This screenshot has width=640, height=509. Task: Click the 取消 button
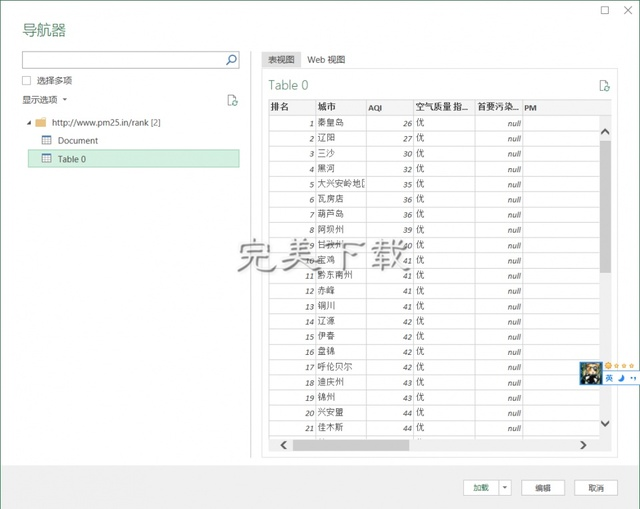[x=596, y=488]
